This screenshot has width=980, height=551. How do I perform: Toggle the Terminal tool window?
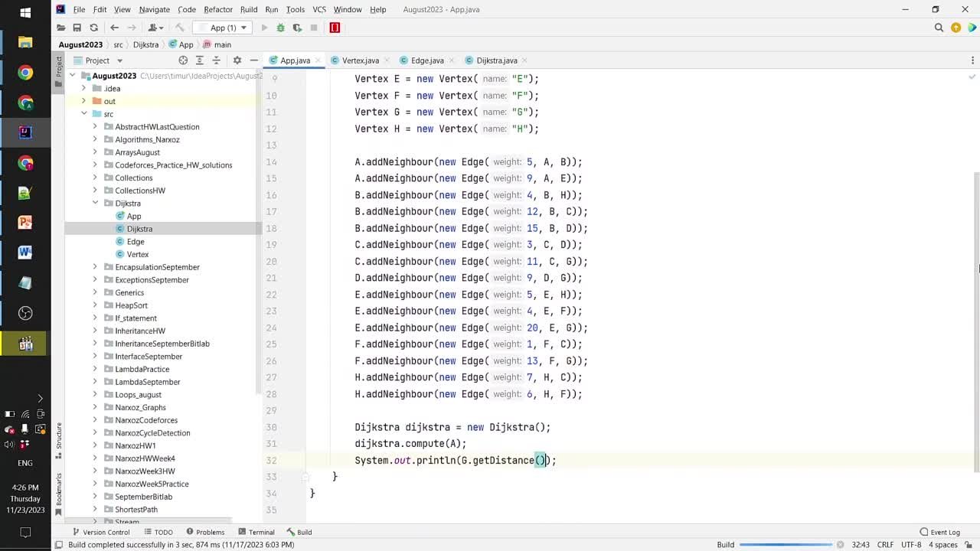click(x=256, y=532)
